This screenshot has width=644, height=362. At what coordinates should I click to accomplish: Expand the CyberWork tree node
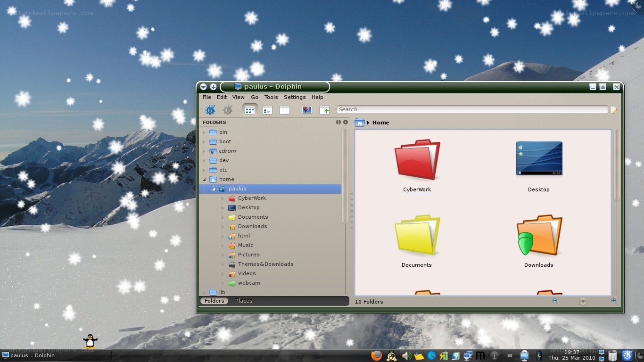pos(223,198)
